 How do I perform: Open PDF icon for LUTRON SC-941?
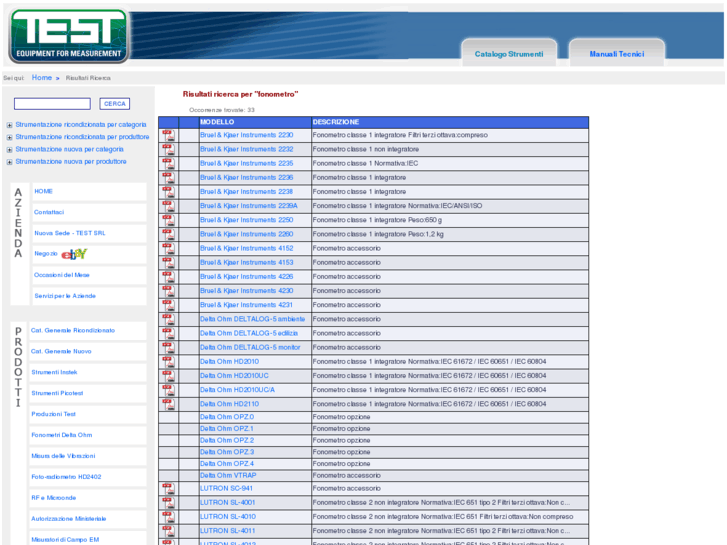click(168, 488)
